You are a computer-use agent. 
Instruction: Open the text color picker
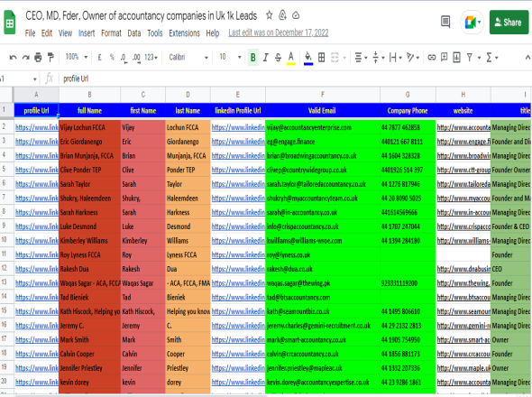click(x=290, y=58)
